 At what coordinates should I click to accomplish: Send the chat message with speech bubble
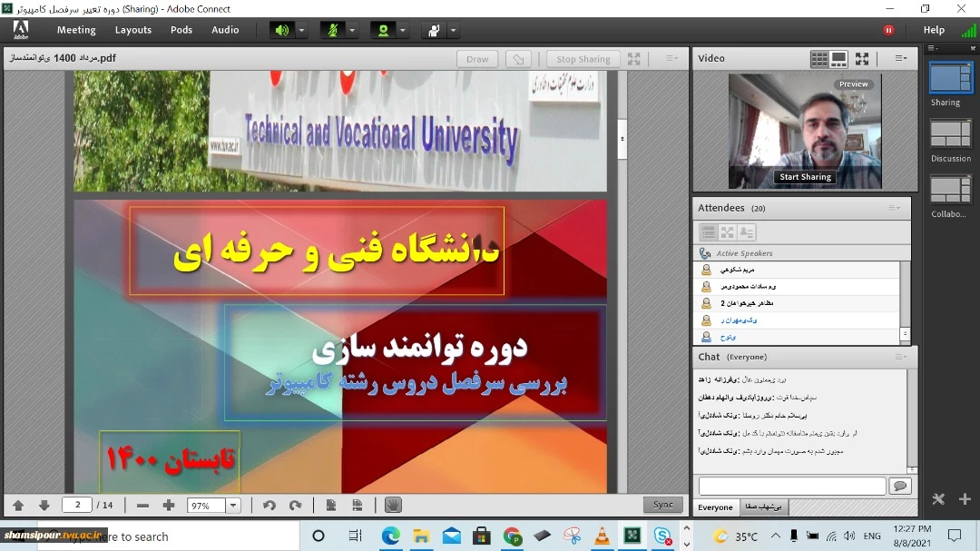click(x=900, y=486)
